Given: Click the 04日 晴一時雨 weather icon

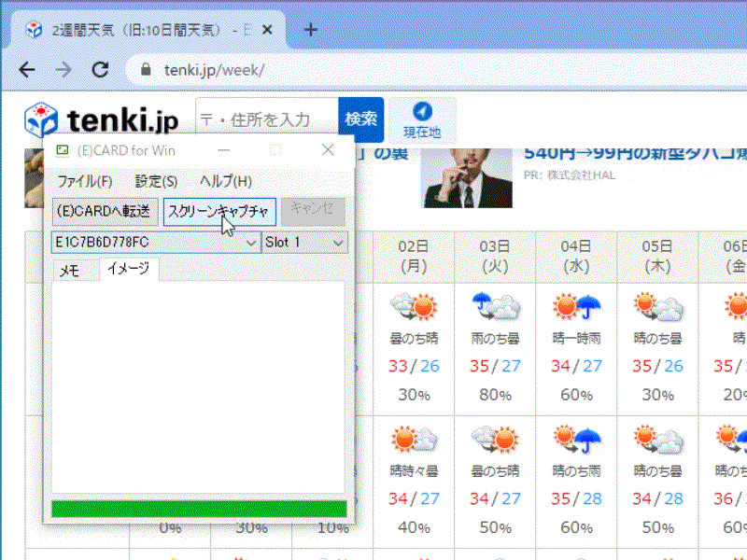Looking at the screenshot, I should pyautogui.click(x=576, y=307).
